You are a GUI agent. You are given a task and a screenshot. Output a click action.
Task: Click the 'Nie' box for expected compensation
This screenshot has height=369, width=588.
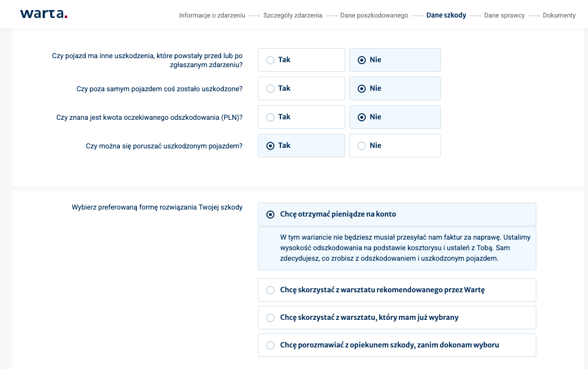pyautogui.click(x=395, y=117)
